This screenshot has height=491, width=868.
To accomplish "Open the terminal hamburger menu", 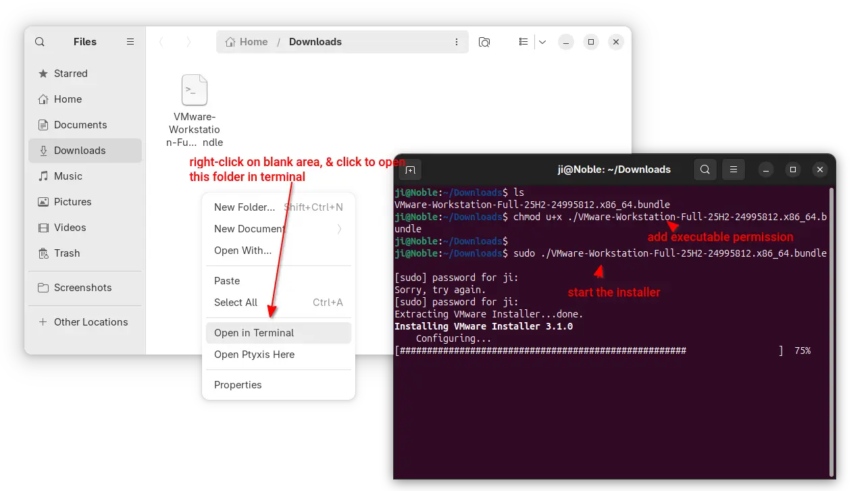I will (734, 170).
